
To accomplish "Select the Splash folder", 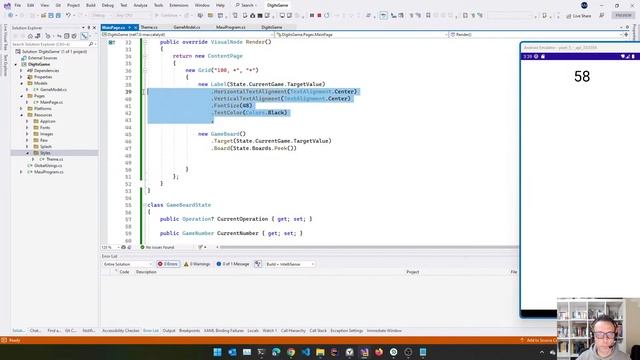I will point(46,147).
